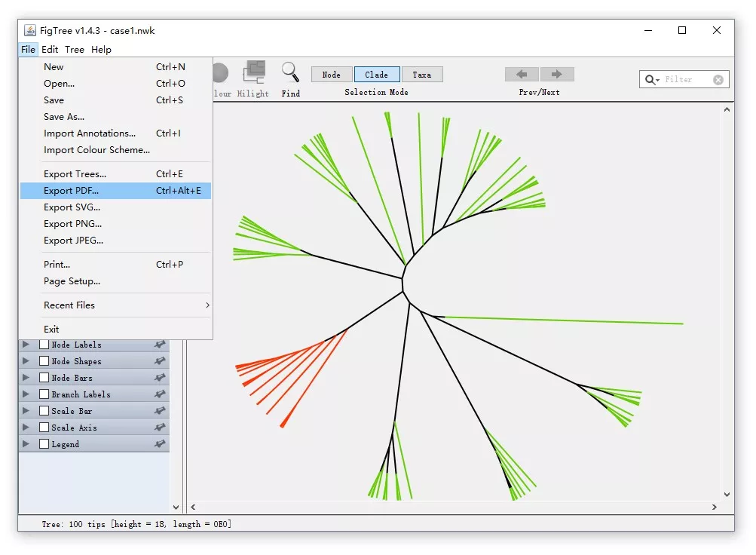Select Exit in File menu

[x=116, y=330]
